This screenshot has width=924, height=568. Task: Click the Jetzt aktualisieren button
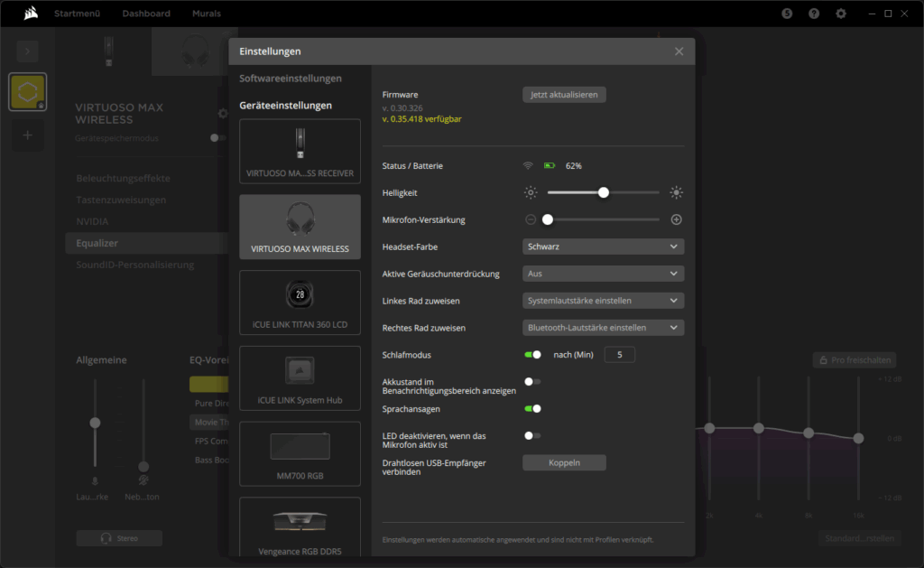564,95
